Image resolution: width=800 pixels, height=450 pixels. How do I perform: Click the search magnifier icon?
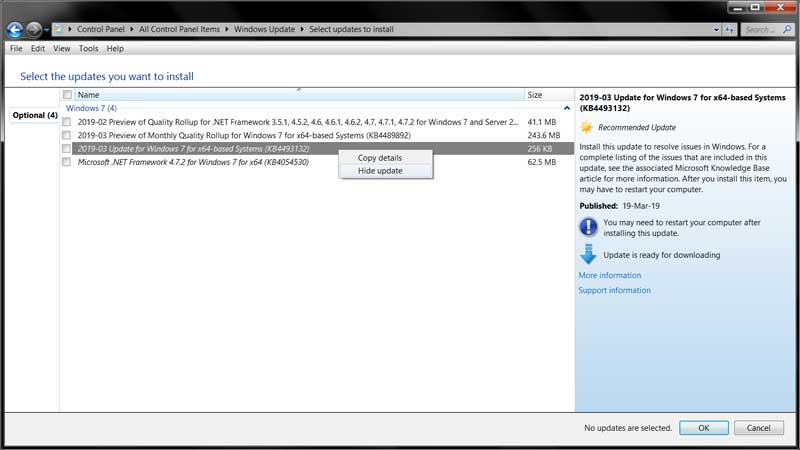[787, 30]
